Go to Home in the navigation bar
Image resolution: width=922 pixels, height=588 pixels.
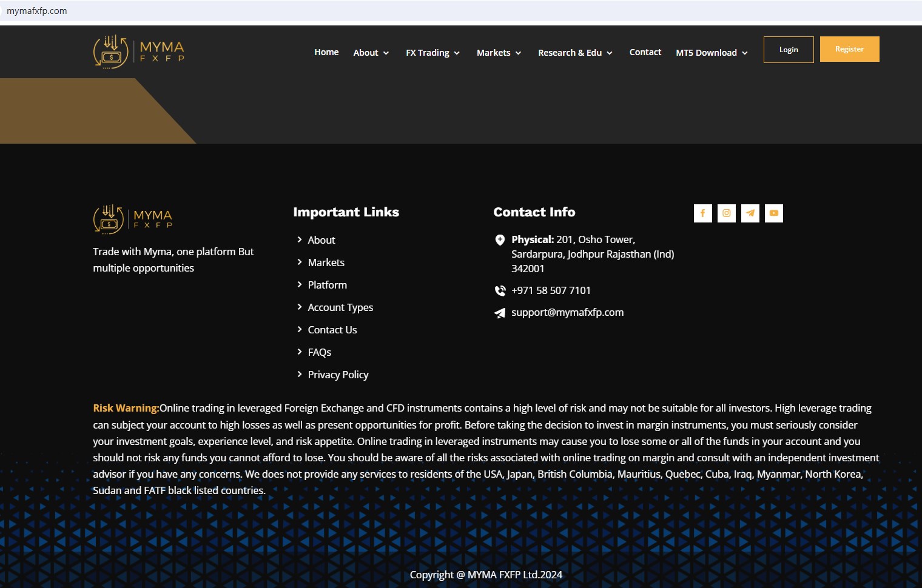coord(326,52)
